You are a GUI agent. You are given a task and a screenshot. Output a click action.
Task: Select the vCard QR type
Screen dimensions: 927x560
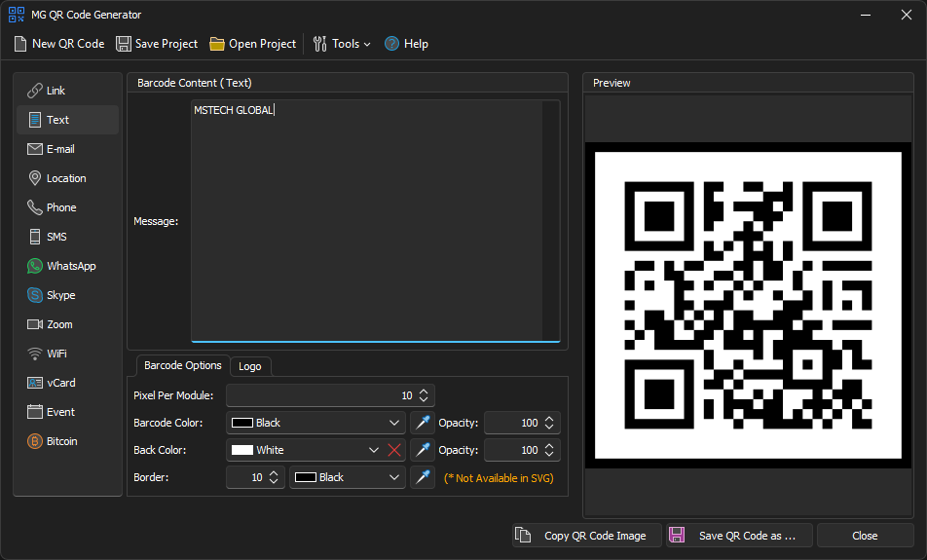tap(67, 383)
